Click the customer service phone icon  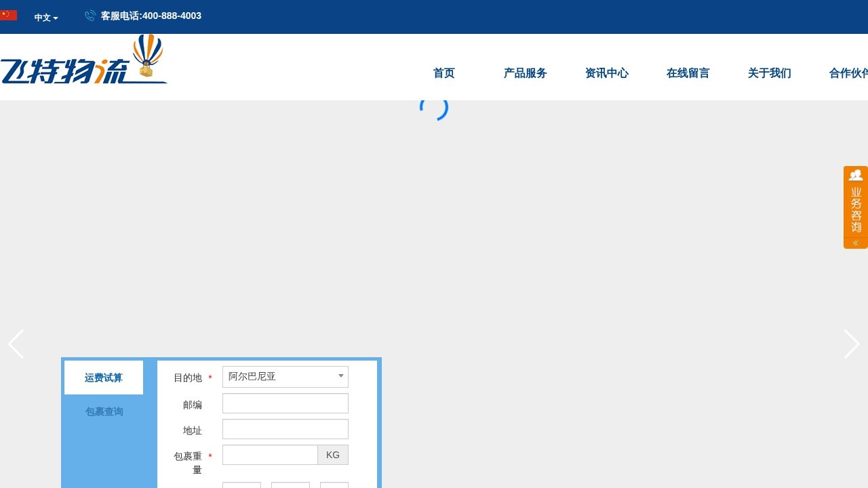pos(90,16)
